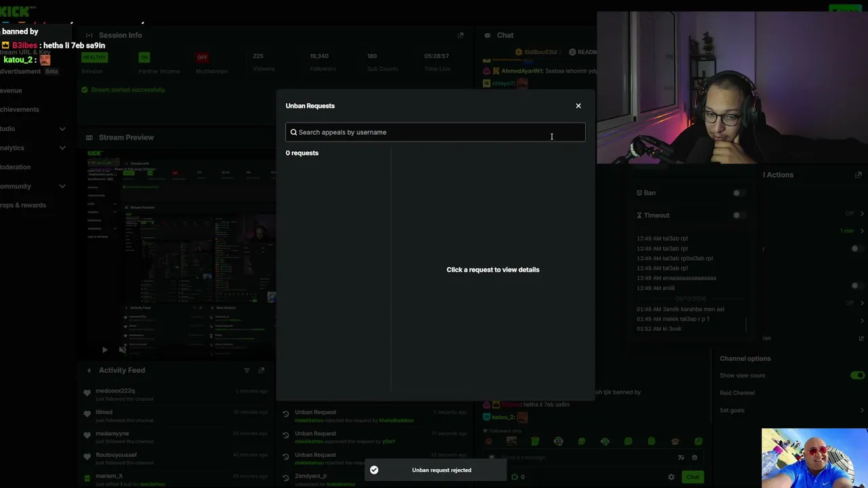Open khaledkaddour profile link in feed

click(x=397, y=420)
